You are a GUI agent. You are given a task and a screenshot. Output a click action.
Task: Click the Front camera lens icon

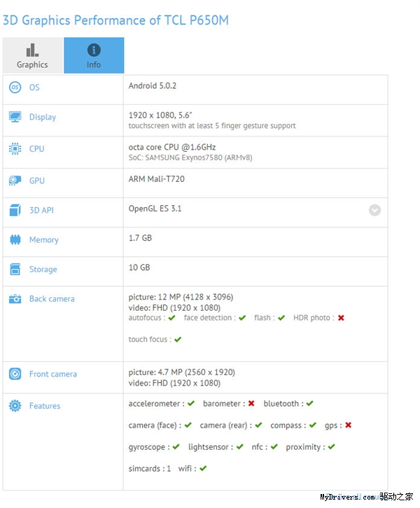click(x=15, y=374)
